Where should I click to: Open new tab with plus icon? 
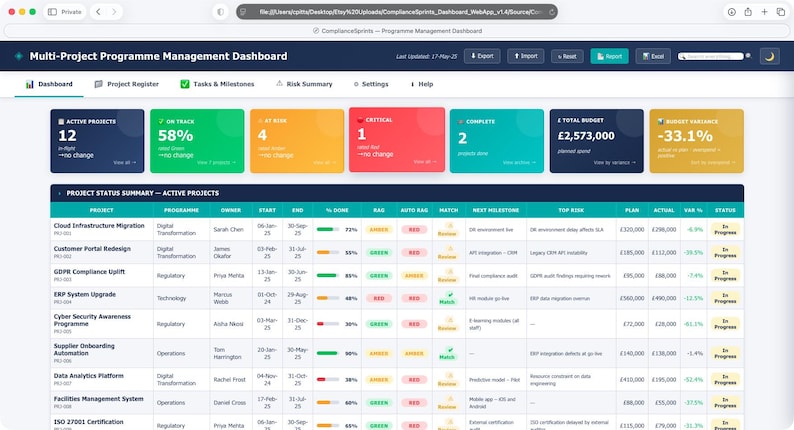click(764, 12)
